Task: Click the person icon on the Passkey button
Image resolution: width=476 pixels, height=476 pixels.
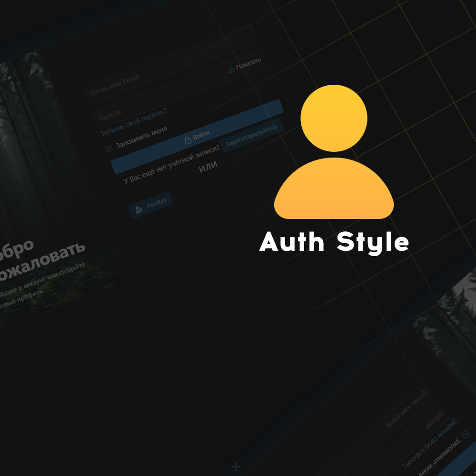Action: tap(139, 210)
